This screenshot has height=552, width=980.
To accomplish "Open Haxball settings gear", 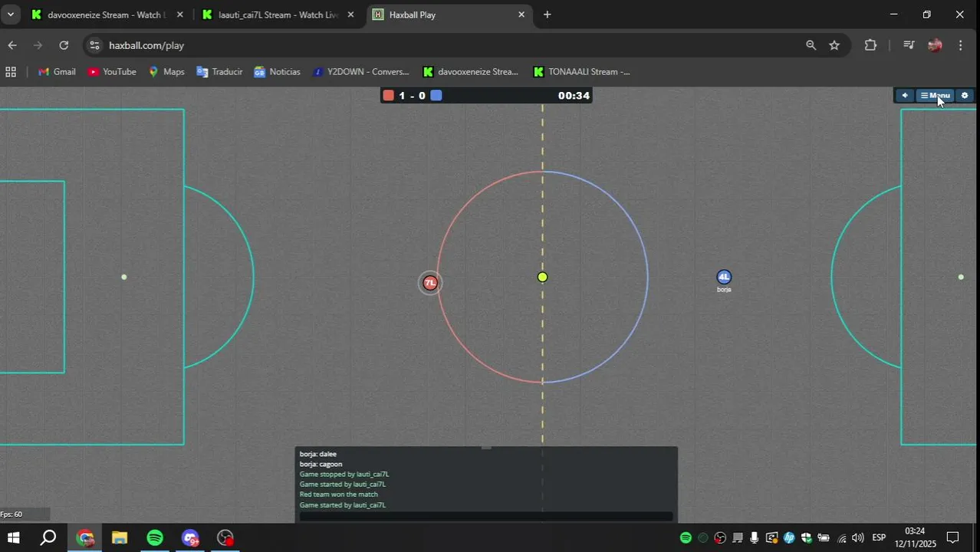I will click(965, 96).
